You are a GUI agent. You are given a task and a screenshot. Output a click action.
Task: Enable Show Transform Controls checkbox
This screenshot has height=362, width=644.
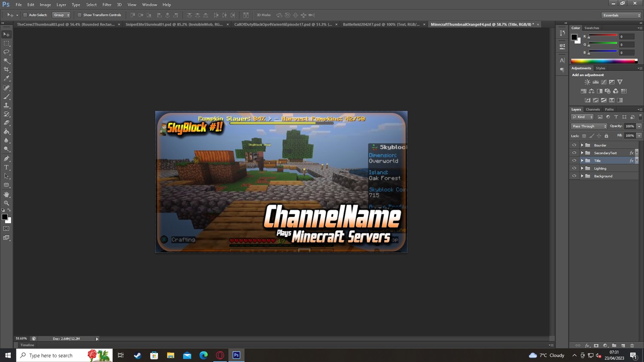tap(79, 15)
